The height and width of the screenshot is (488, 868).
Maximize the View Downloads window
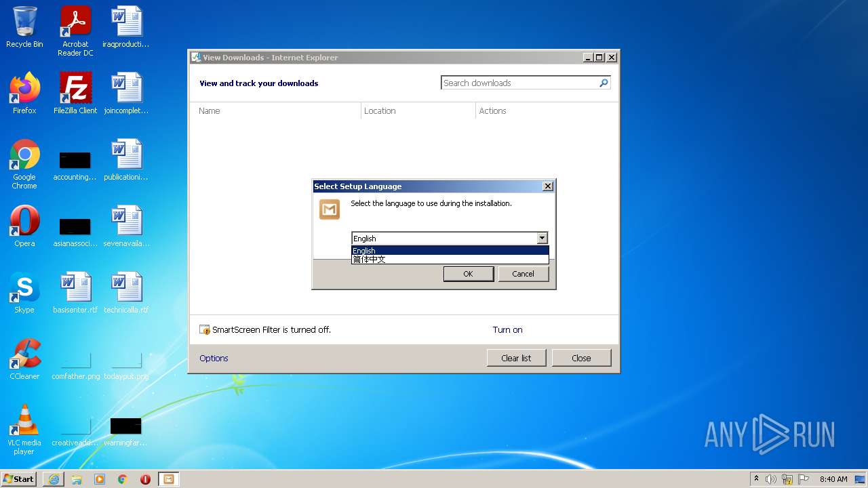(599, 58)
